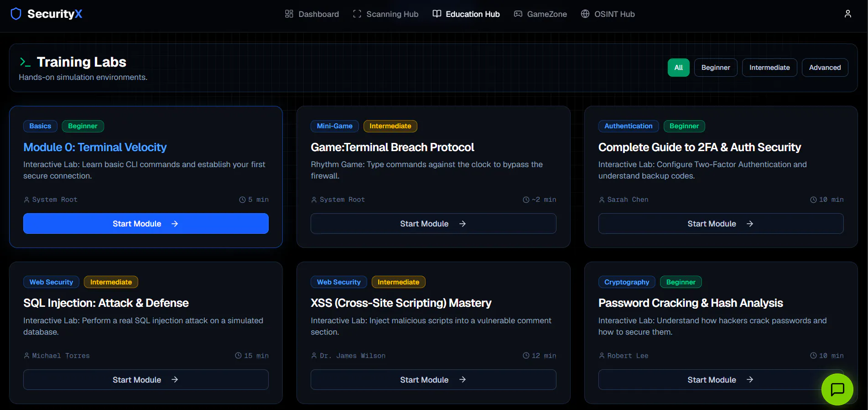
Task: Click the SecurityX shield logo icon
Action: [x=16, y=14]
